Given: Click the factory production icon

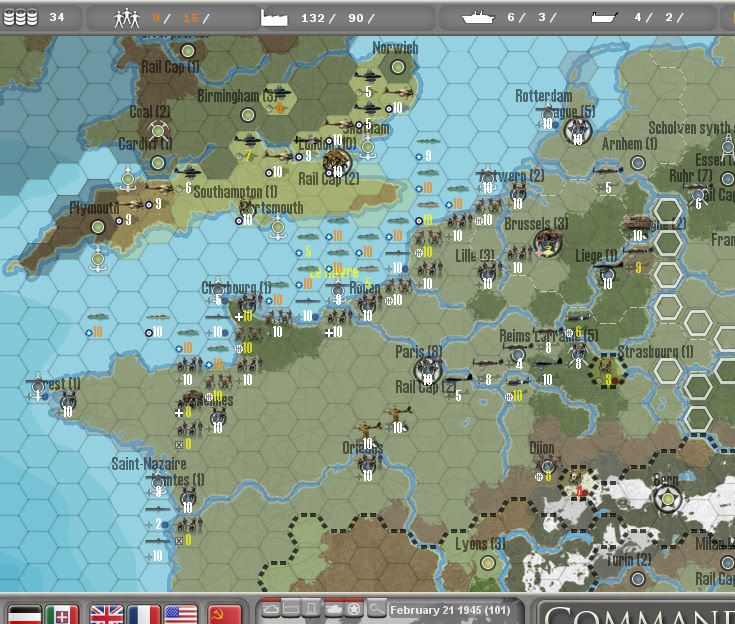Looking at the screenshot, I should pyautogui.click(x=274, y=17).
